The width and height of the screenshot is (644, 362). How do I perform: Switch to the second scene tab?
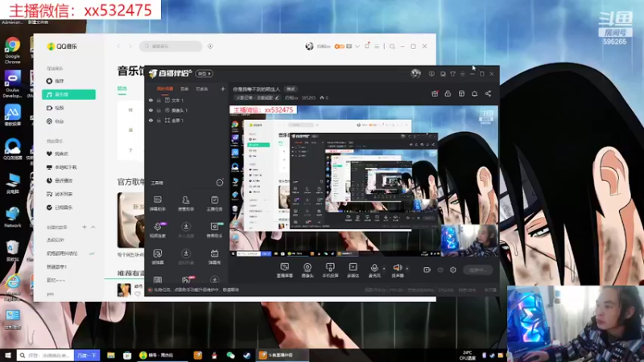tap(184, 88)
